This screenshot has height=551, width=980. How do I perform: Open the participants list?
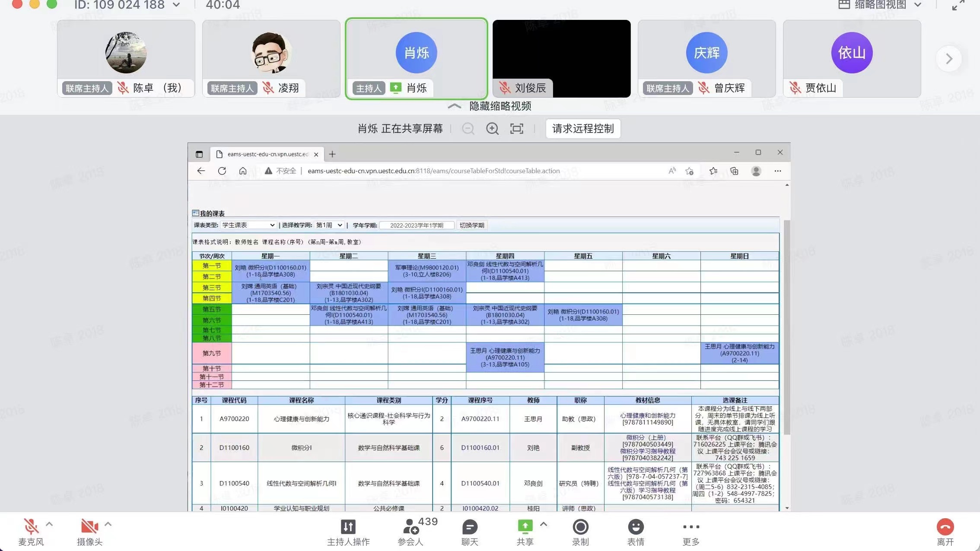click(x=410, y=527)
